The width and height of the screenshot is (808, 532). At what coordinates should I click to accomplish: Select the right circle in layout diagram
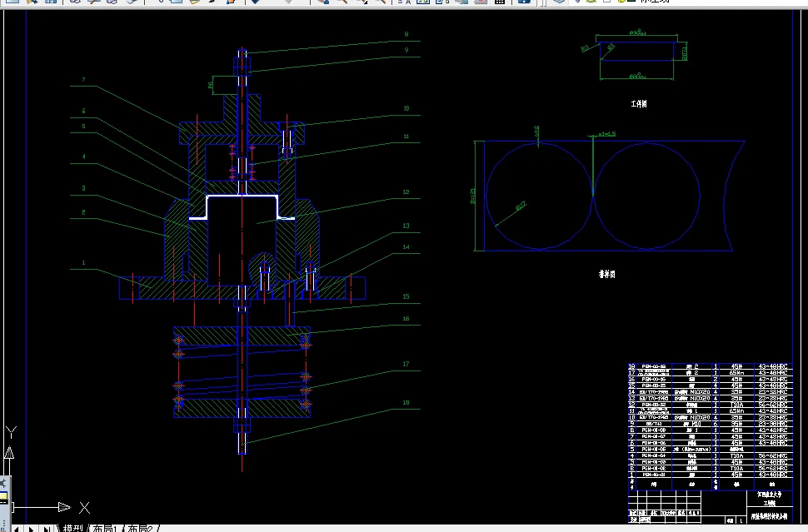[646, 196]
